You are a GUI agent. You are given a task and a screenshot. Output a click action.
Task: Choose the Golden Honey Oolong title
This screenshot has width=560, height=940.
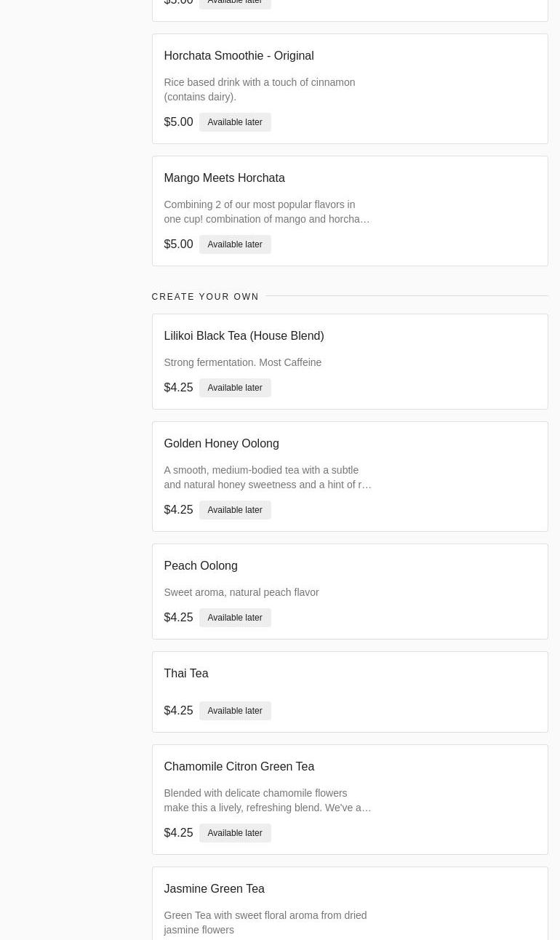click(221, 444)
